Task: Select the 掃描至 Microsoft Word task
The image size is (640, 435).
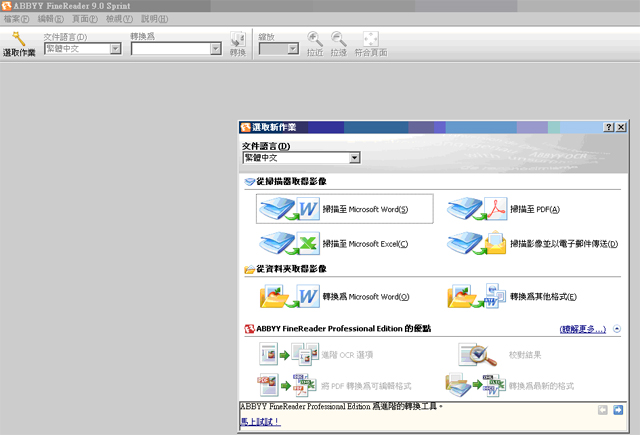Action: [x=344, y=209]
